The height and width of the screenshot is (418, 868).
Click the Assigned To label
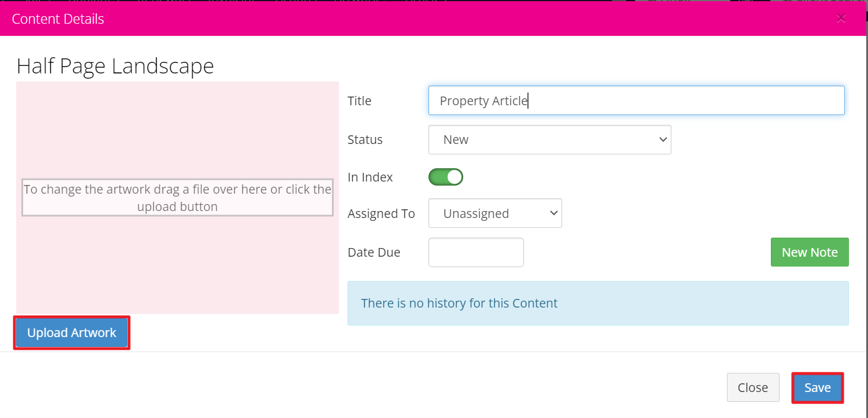[381, 214]
